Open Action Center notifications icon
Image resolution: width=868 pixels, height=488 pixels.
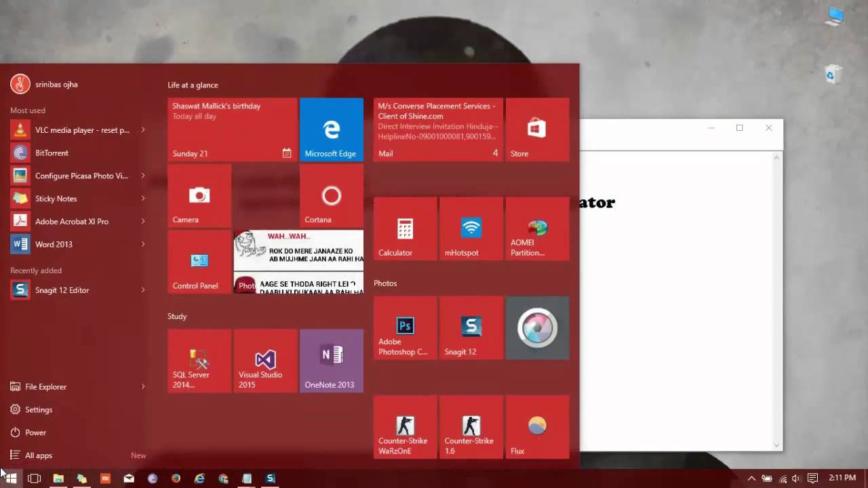pyautogui.click(x=812, y=479)
